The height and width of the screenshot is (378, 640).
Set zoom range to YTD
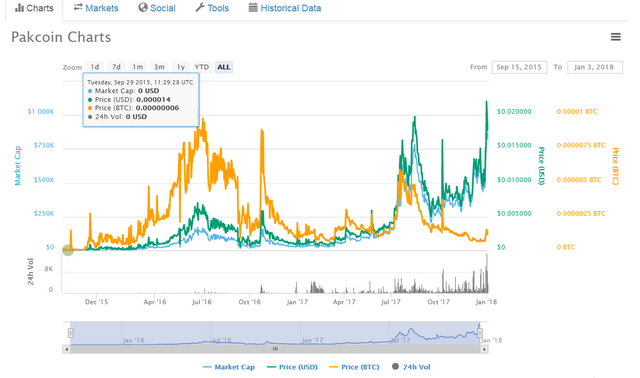tap(202, 67)
